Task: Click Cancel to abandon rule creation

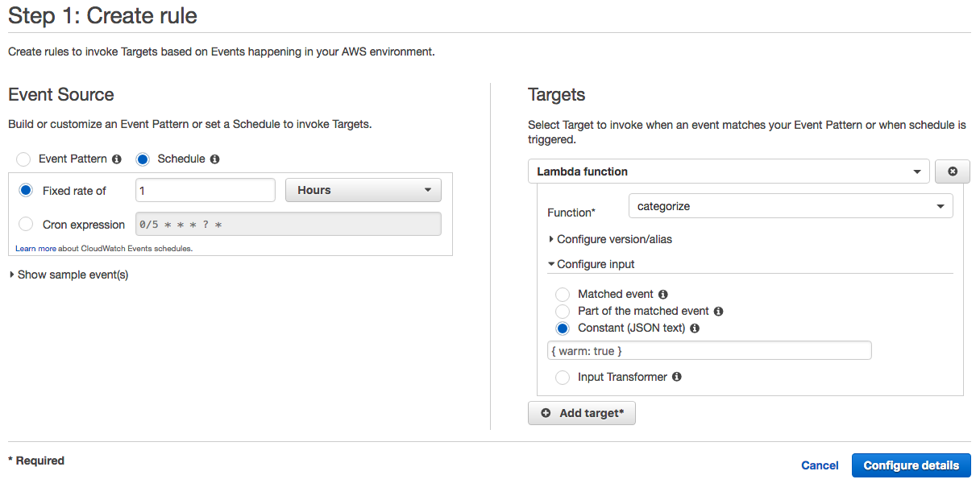Action: tap(820, 465)
